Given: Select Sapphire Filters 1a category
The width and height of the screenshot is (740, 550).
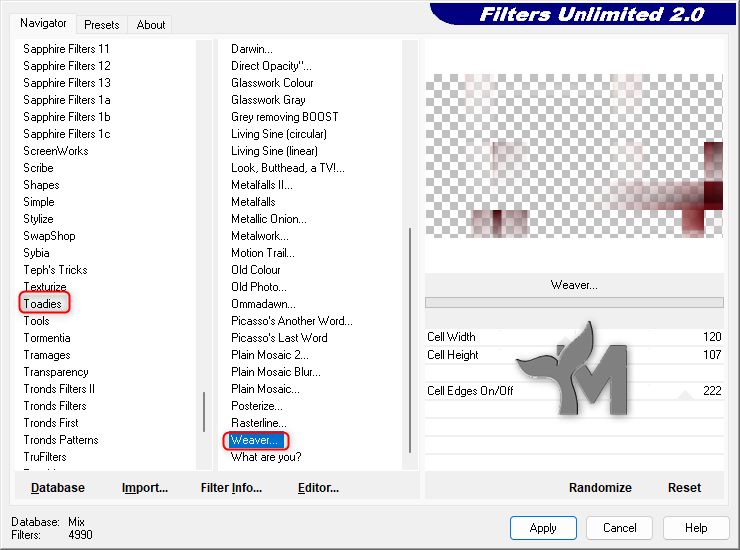Looking at the screenshot, I should pos(67,100).
